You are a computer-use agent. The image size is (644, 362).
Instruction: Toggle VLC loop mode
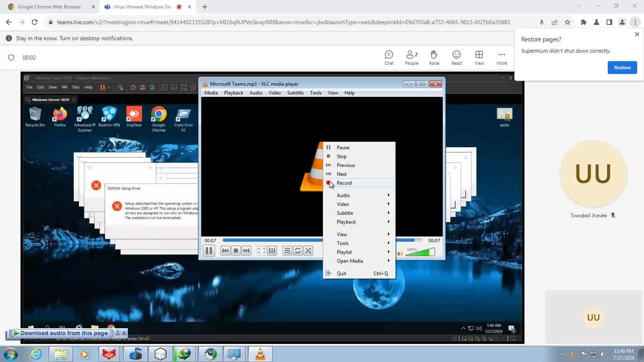[298, 251]
